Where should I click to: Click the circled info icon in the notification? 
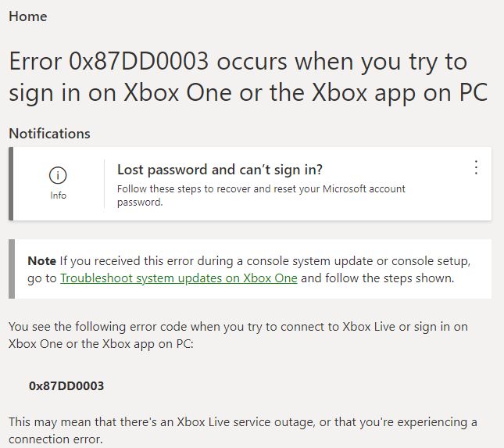click(58, 175)
